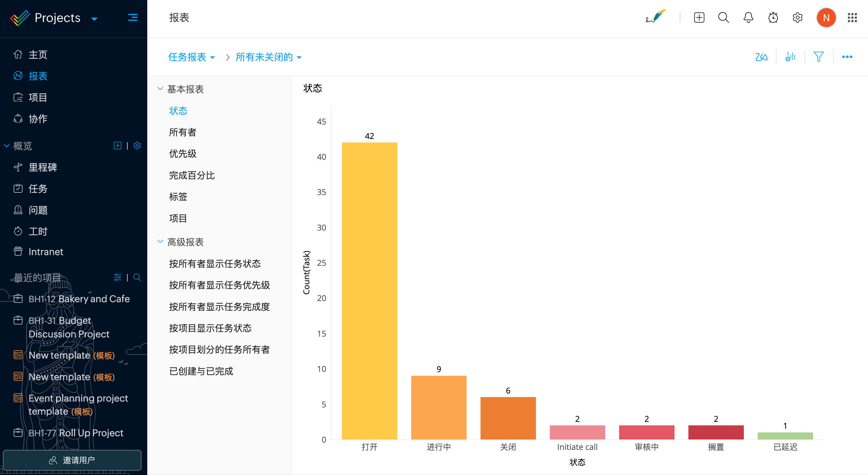Click the chart settings icon
This screenshot has width=868, height=475.
point(790,57)
